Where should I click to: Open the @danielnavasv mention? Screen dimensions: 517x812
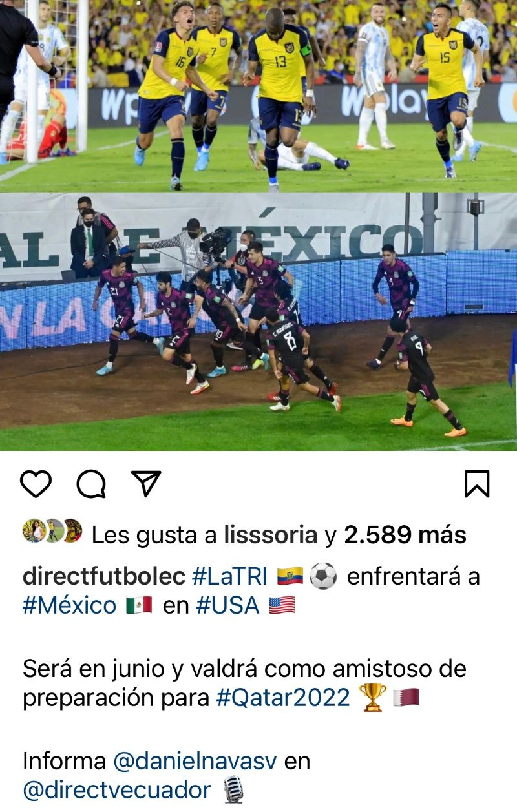pos(195,761)
